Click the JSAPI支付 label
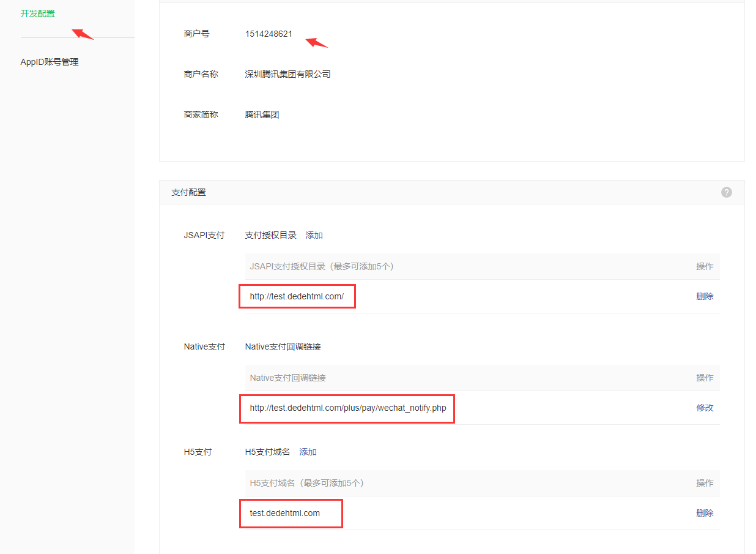 click(204, 235)
